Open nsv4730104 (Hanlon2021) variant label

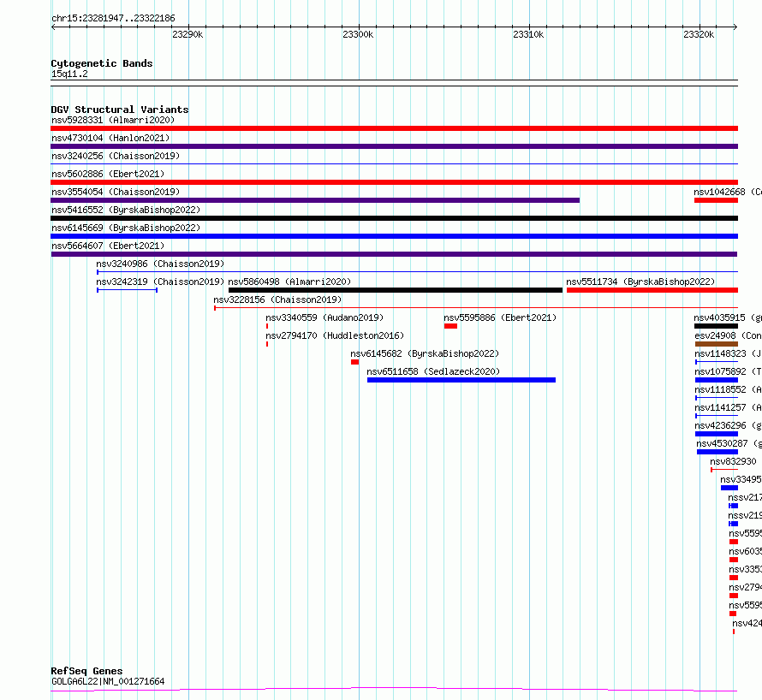pos(110,138)
